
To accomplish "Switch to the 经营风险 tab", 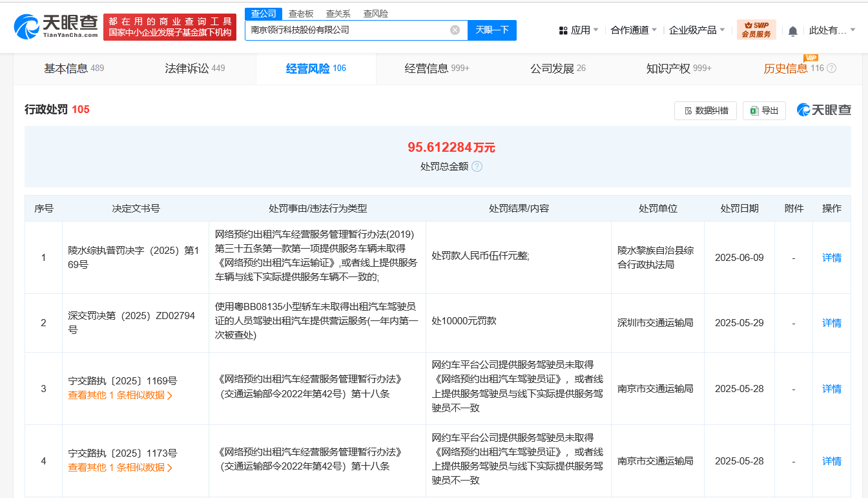I will tap(316, 68).
